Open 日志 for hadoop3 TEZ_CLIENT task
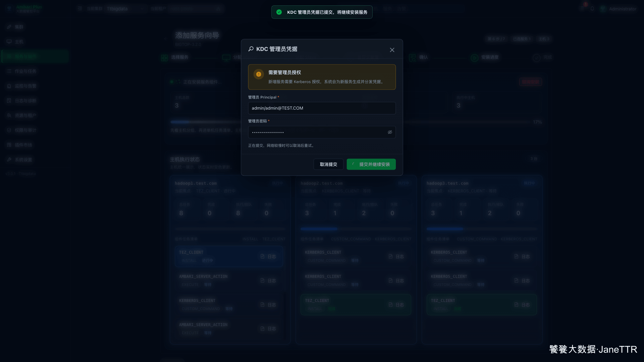644x362 pixels. point(522,305)
